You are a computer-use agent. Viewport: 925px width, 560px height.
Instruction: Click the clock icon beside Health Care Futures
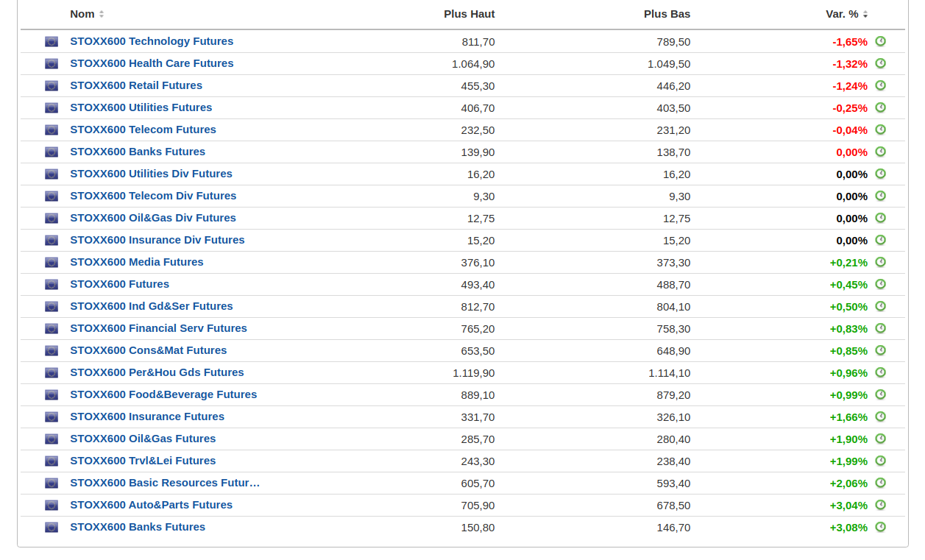[x=880, y=63]
